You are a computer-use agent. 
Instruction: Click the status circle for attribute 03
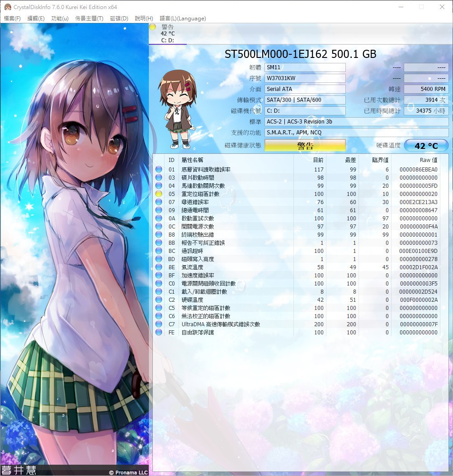point(159,177)
